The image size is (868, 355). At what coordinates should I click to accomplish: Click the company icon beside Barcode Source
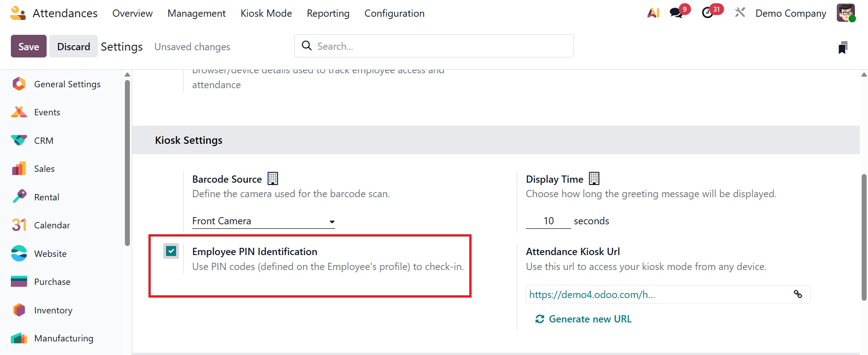click(x=273, y=179)
